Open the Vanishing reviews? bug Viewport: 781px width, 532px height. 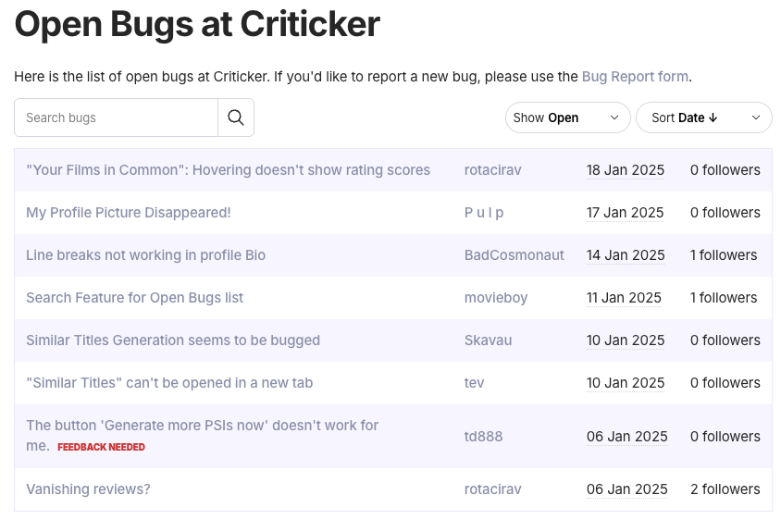(88, 489)
